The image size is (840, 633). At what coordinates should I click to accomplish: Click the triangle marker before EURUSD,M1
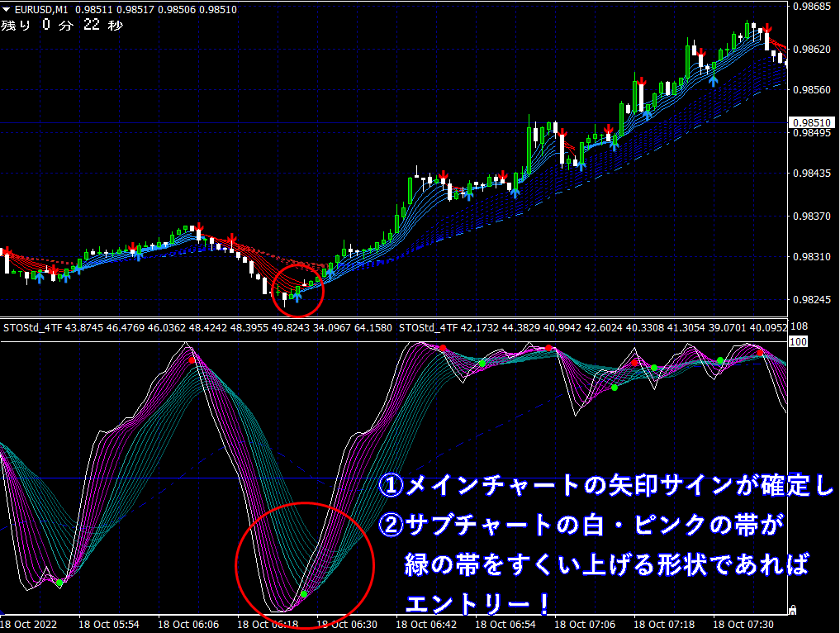click(x=7, y=9)
